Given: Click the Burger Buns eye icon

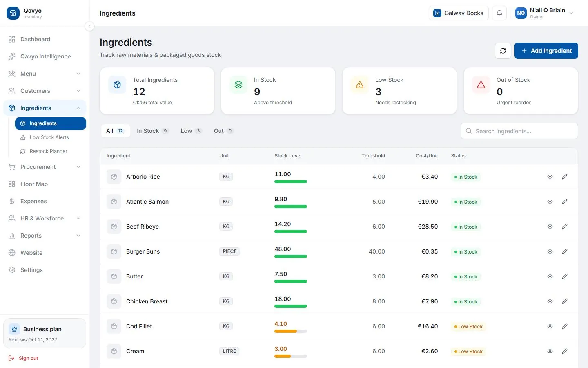Looking at the screenshot, I should point(550,251).
